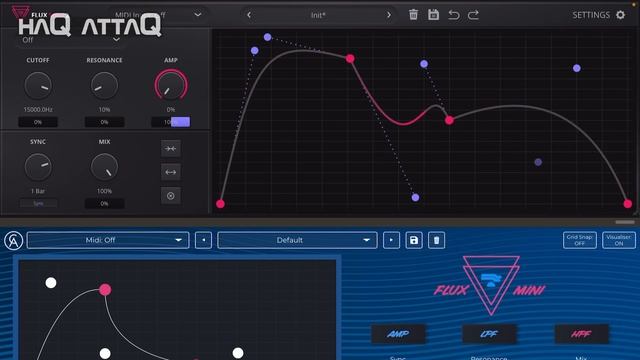This screenshot has width=640, height=360.
Task: Open settings via gear icon
Action: pyautogui.click(x=620, y=15)
